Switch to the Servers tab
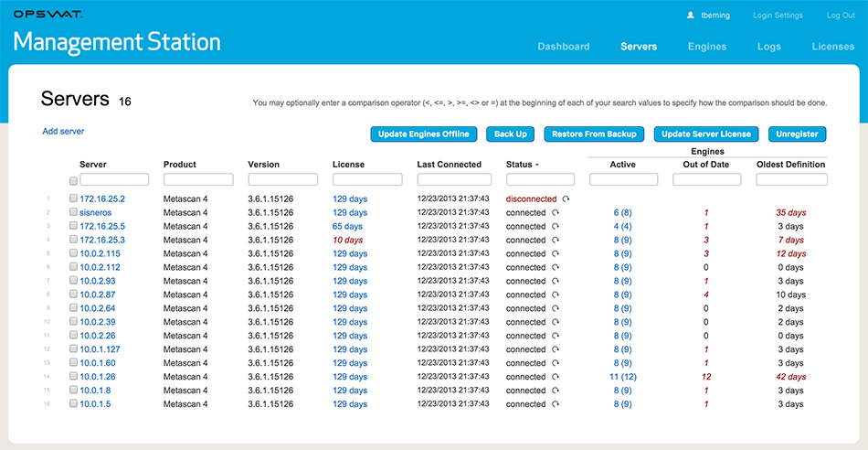The image size is (868, 450). [x=639, y=47]
